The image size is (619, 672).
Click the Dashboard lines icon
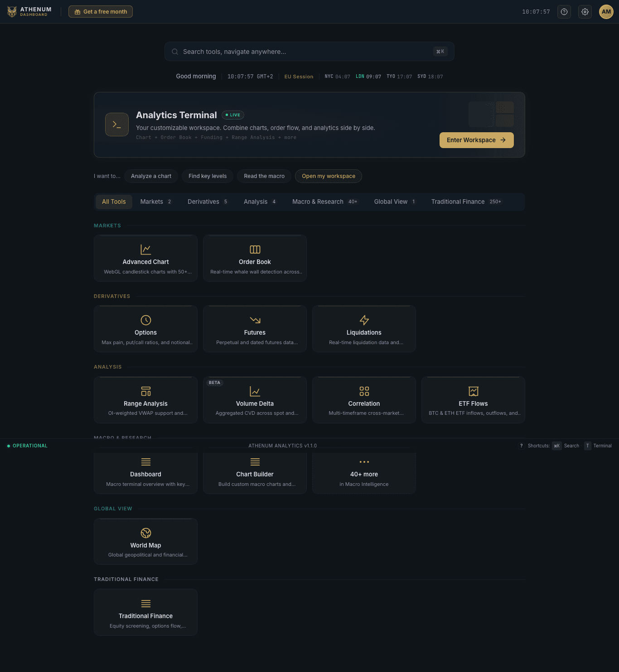tap(145, 462)
